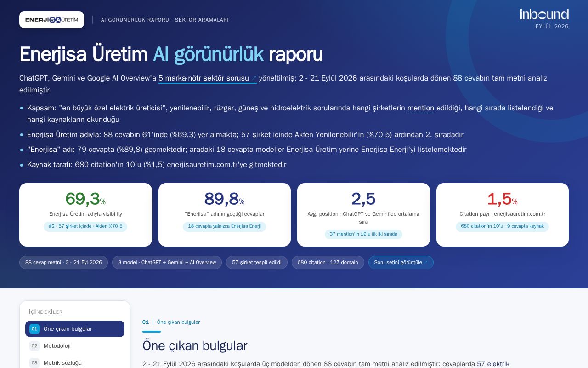Jump to "Metrik sözlüğü" section
Image resolution: width=588 pixels, height=368 pixels.
[x=75, y=363]
